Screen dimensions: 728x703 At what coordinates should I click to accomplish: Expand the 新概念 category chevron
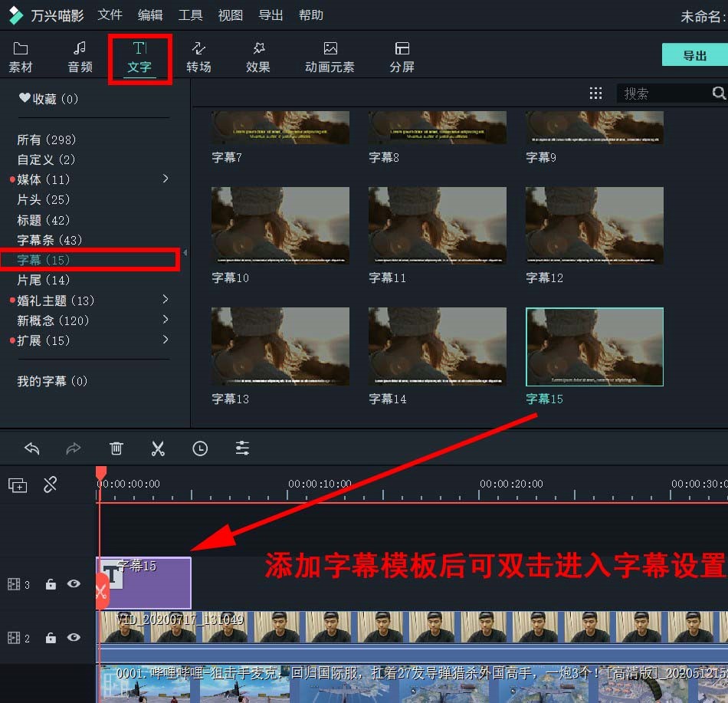(166, 320)
